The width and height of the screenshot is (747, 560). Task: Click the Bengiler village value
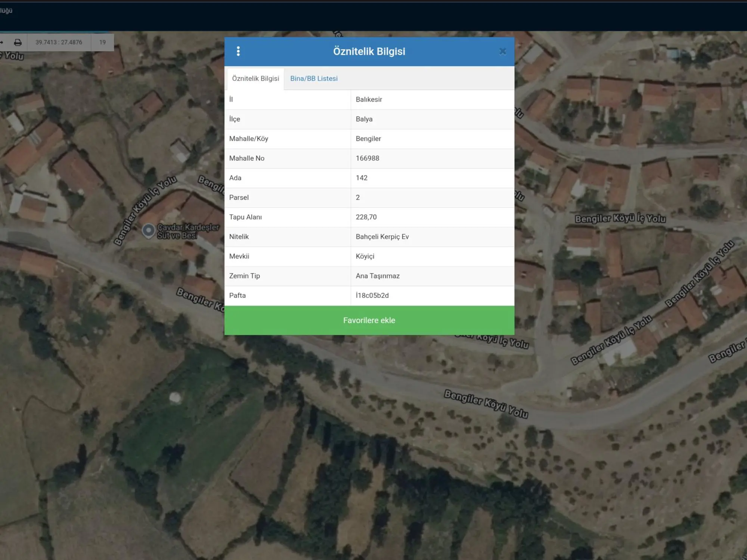tap(433, 139)
